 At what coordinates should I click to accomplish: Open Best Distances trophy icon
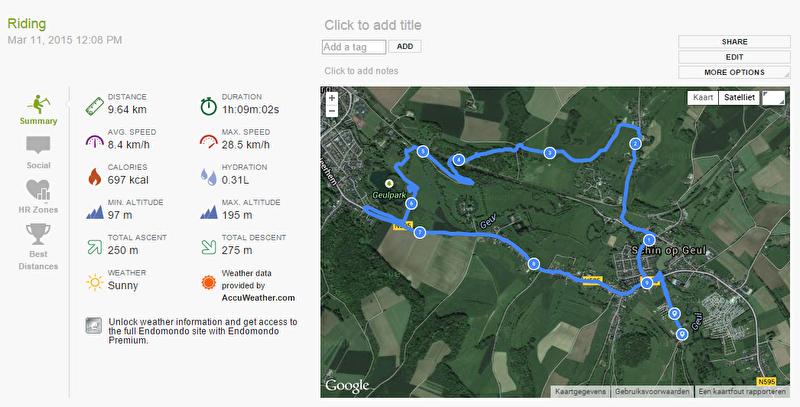click(x=38, y=234)
